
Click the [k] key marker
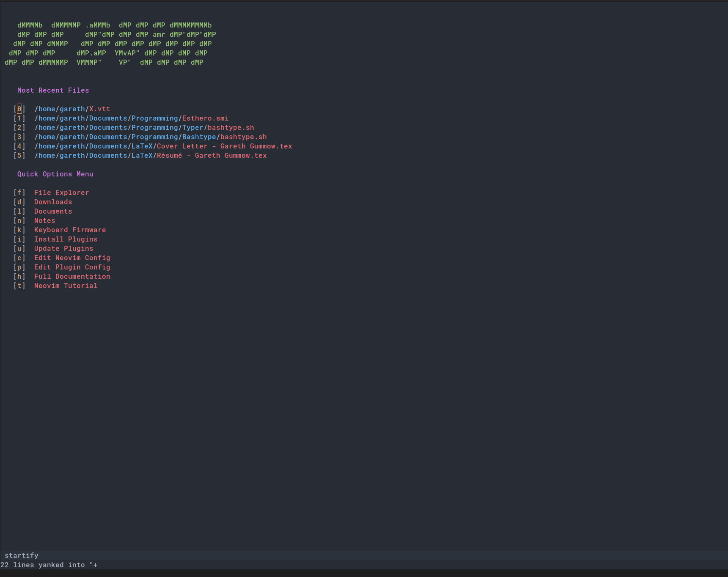[19, 230]
